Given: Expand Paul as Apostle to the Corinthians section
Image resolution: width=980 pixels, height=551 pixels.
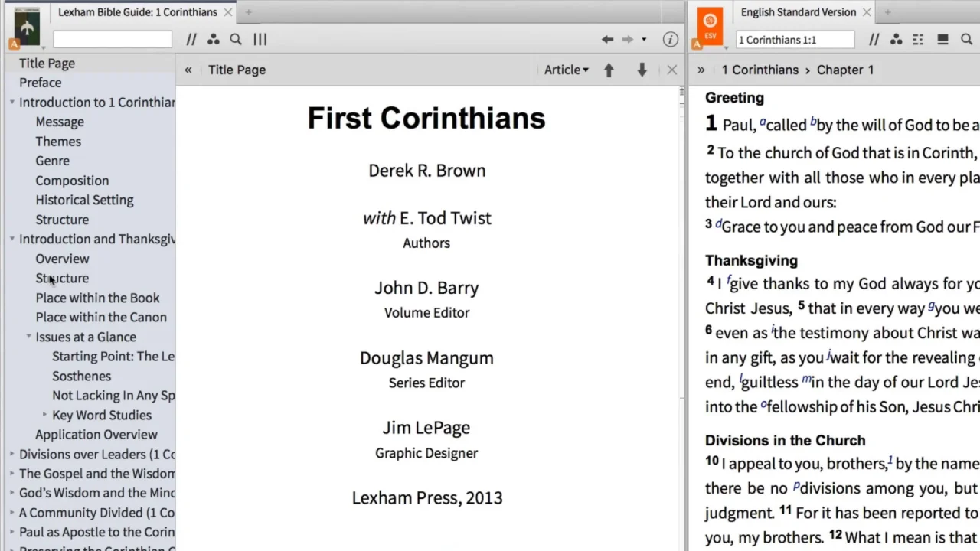Looking at the screenshot, I should (x=12, y=532).
